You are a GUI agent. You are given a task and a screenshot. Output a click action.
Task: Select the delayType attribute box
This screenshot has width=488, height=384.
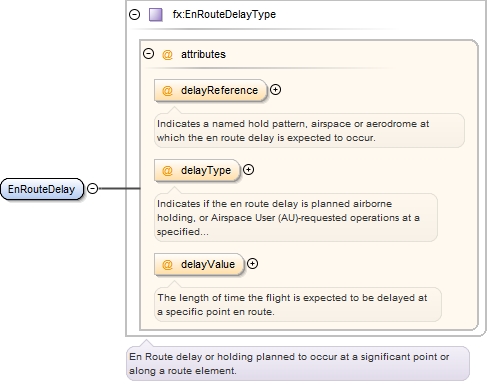pyautogui.click(x=197, y=170)
